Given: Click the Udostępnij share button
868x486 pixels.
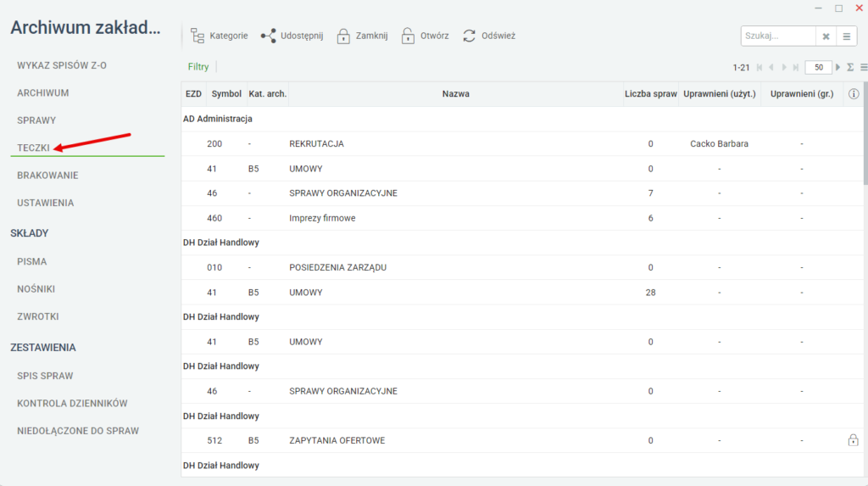Looking at the screenshot, I should tap(292, 36).
